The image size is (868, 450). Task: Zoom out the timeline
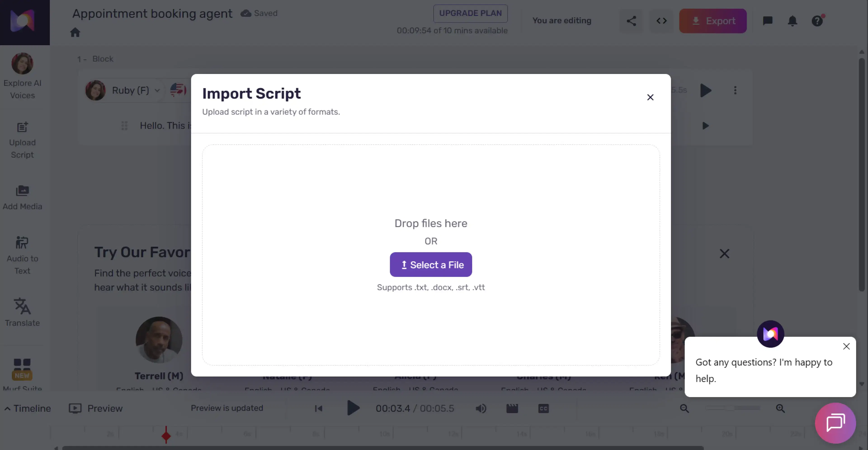point(684,409)
